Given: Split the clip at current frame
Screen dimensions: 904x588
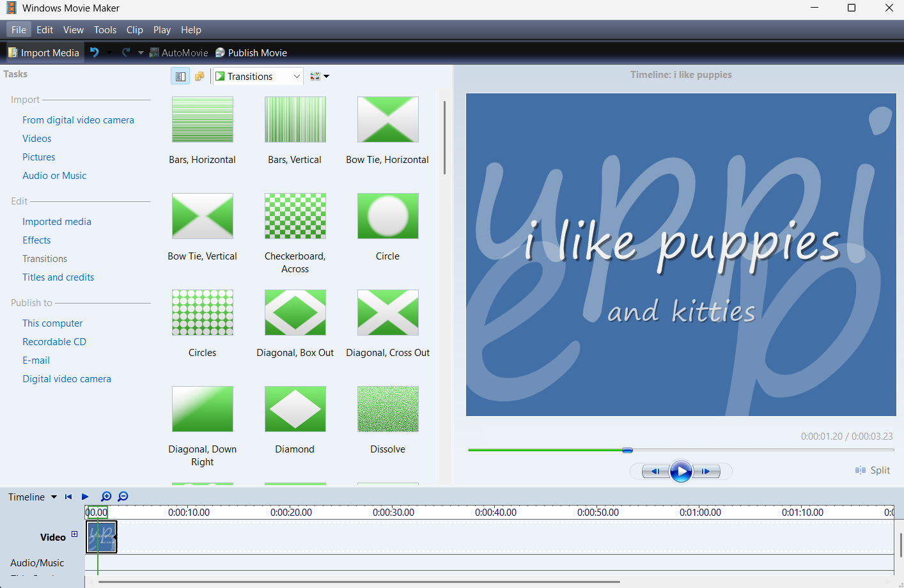Looking at the screenshot, I should [x=873, y=470].
